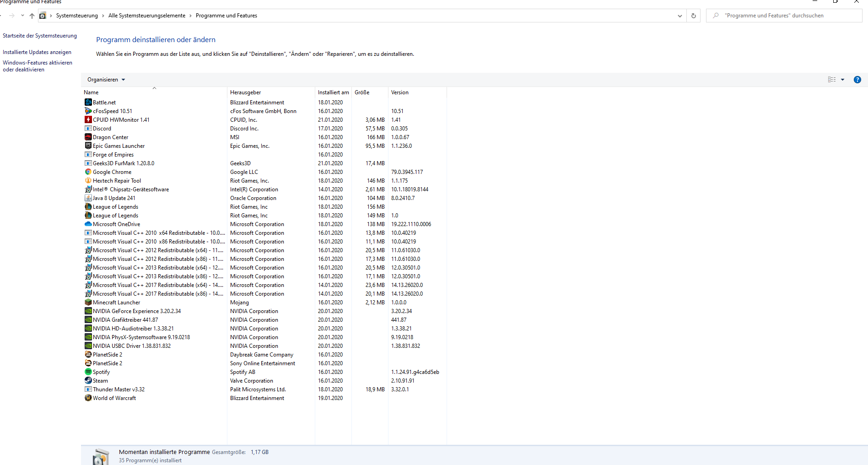Expand the view options dropdown arrow
This screenshot has width=868, height=465.
842,80
